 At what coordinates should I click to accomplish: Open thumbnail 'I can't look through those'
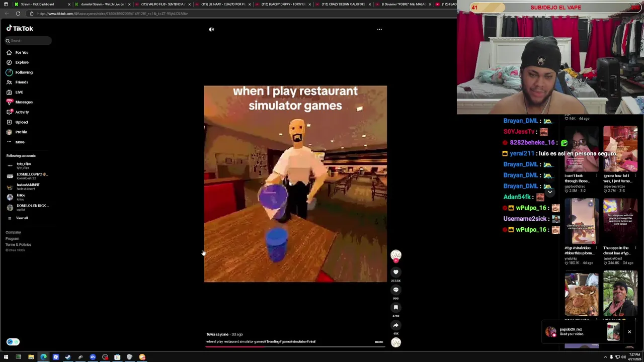582,149
